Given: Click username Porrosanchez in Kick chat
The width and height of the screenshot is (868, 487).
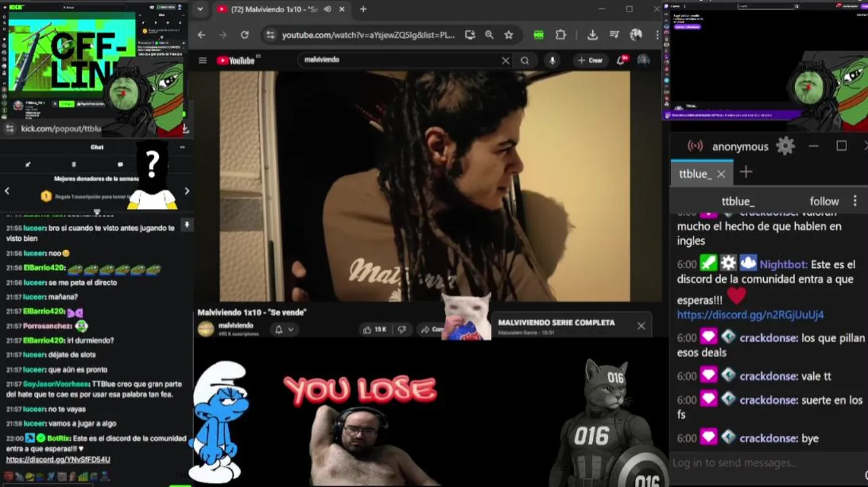Looking at the screenshot, I should (47, 326).
